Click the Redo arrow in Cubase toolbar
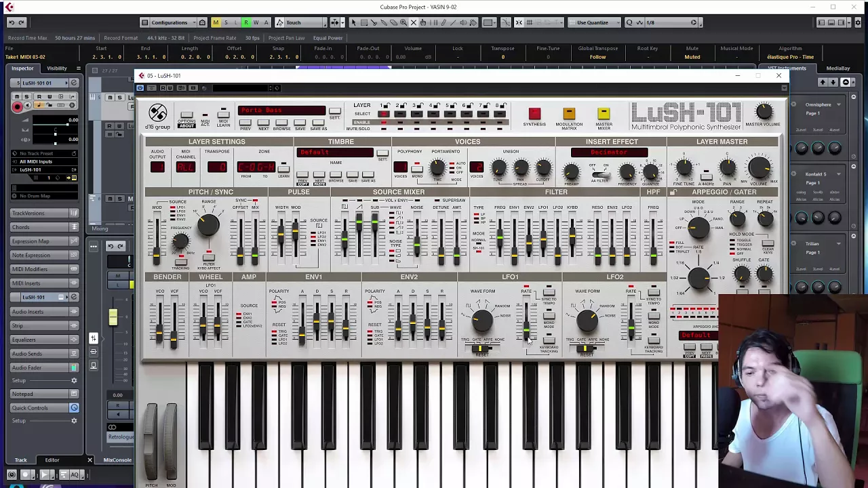 click(21, 22)
